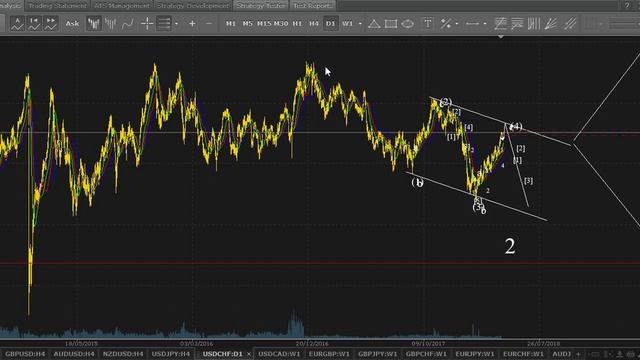
Task: Open the Trading Statement tab
Action: coord(58,6)
